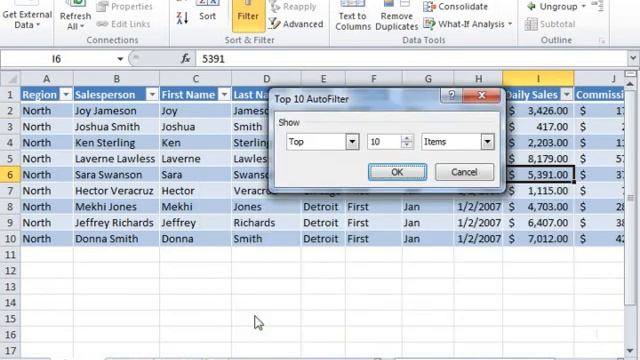The width and height of the screenshot is (640, 360).
Task: Click cell containing Joy Jameson
Action: [116, 111]
